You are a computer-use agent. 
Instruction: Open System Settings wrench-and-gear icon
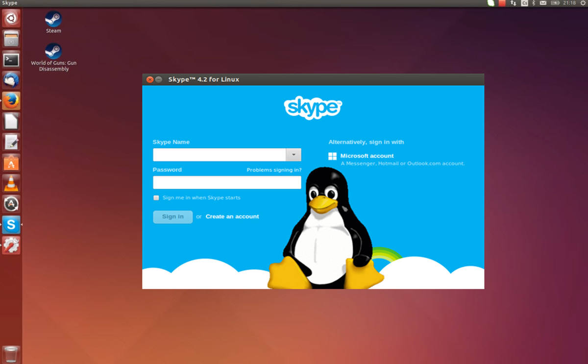11,245
